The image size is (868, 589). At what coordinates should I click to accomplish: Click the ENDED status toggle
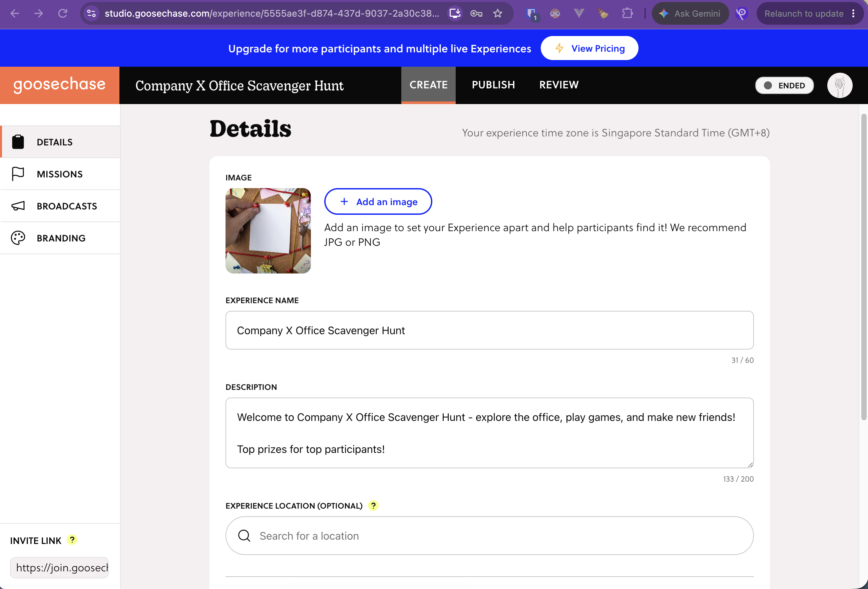point(784,85)
